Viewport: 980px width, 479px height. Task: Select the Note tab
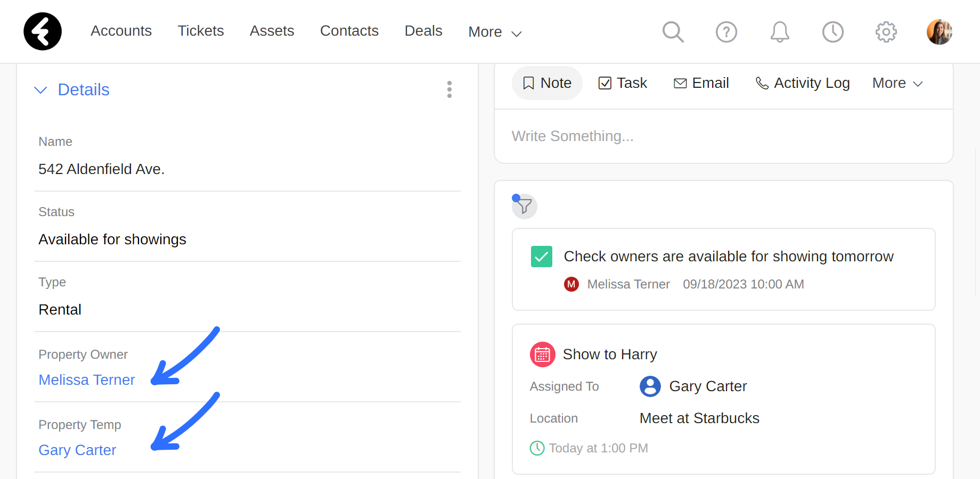[x=547, y=83]
